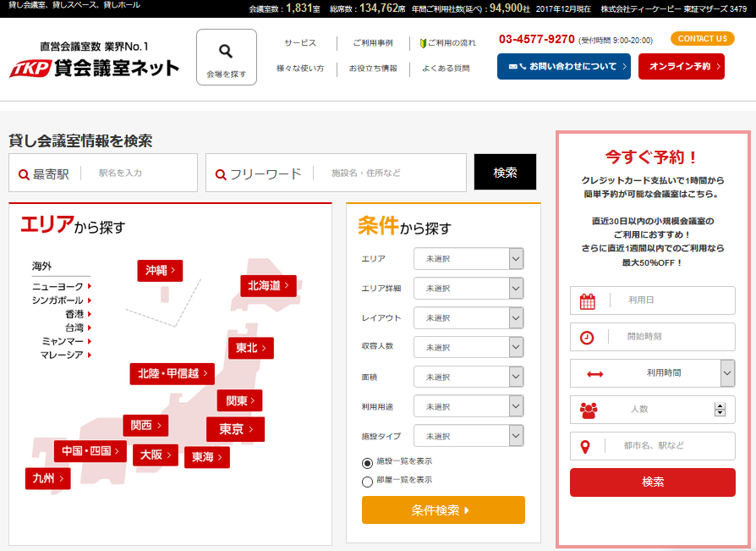
Task: Click the ニューヨーク overseas link
Action: (x=58, y=287)
